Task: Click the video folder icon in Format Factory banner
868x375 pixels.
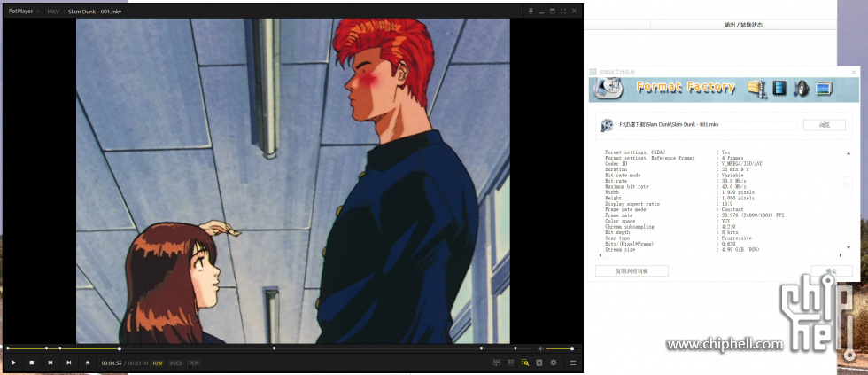Action: click(x=756, y=88)
